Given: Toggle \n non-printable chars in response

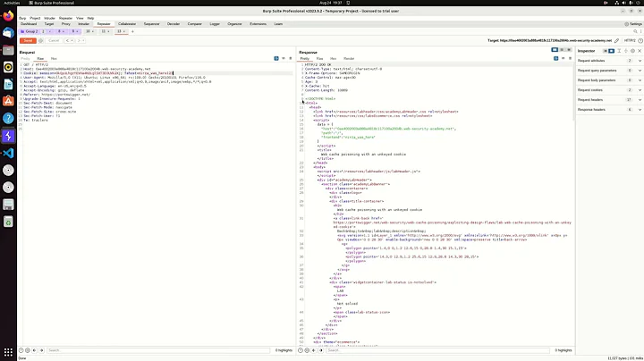Looking at the screenshot, I should [x=563, y=58].
